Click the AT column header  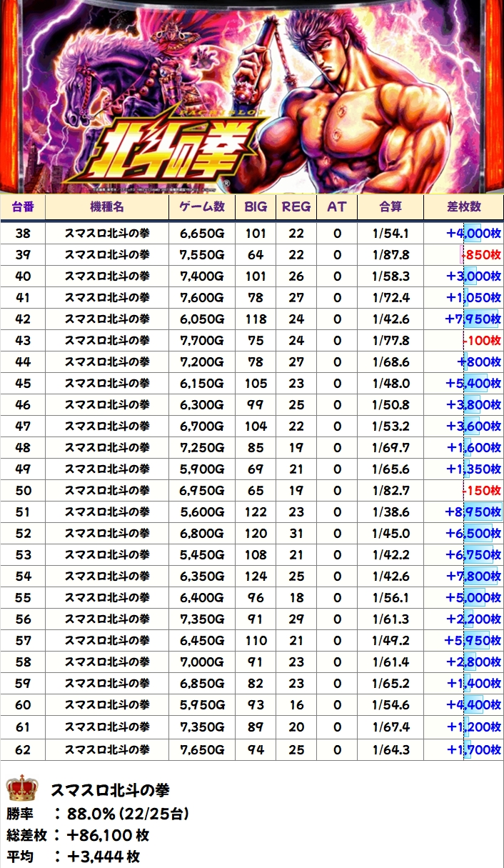pos(336,206)
